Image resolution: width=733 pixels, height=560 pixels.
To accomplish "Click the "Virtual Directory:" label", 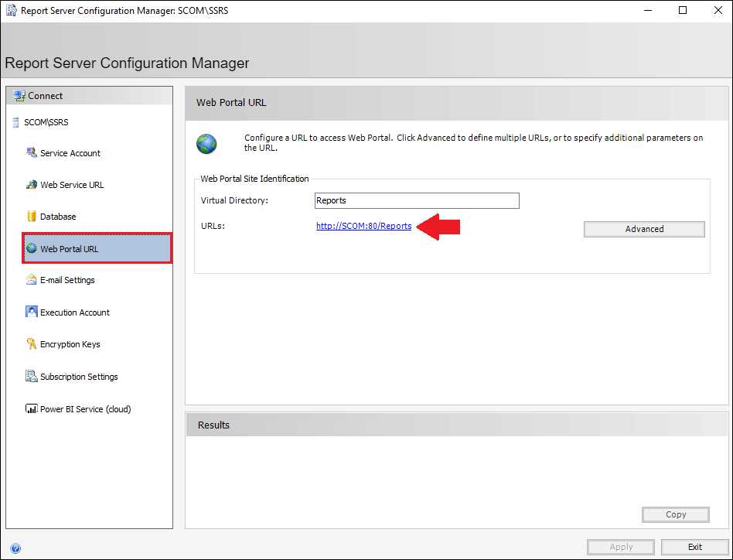I will coord(235,200).
